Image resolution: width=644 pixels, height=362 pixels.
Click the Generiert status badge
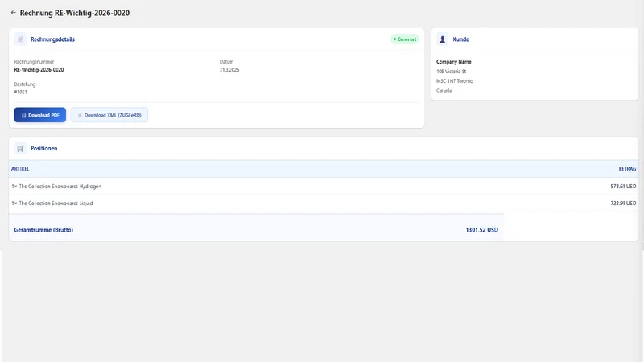pos(405,39)
